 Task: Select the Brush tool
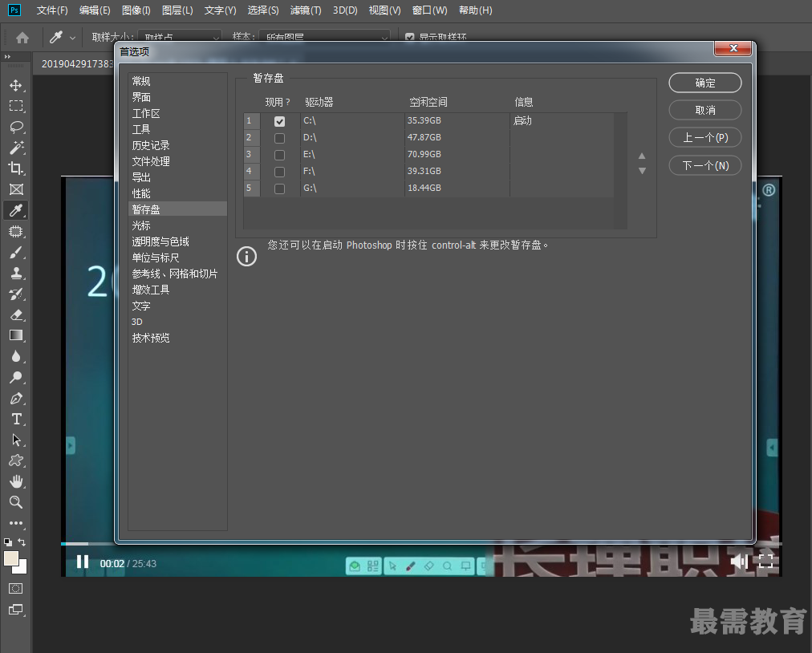point(16,252)
